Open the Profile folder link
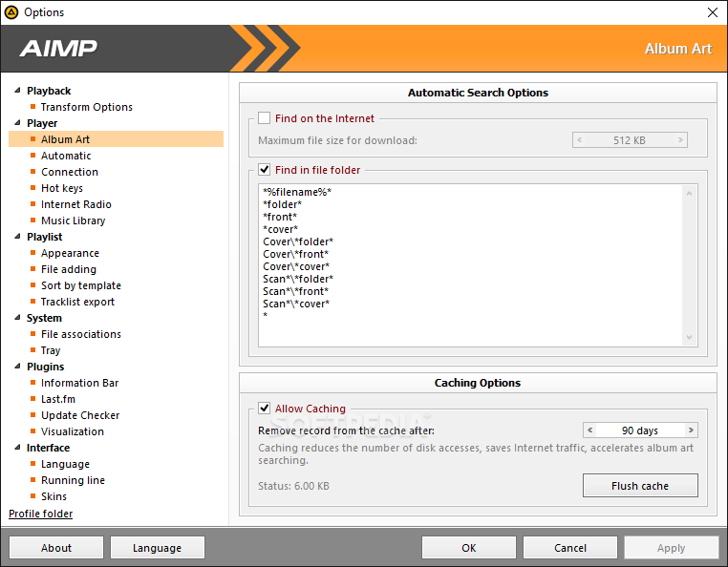The height and width of the screenshot is (567, 728). point(41,514)
